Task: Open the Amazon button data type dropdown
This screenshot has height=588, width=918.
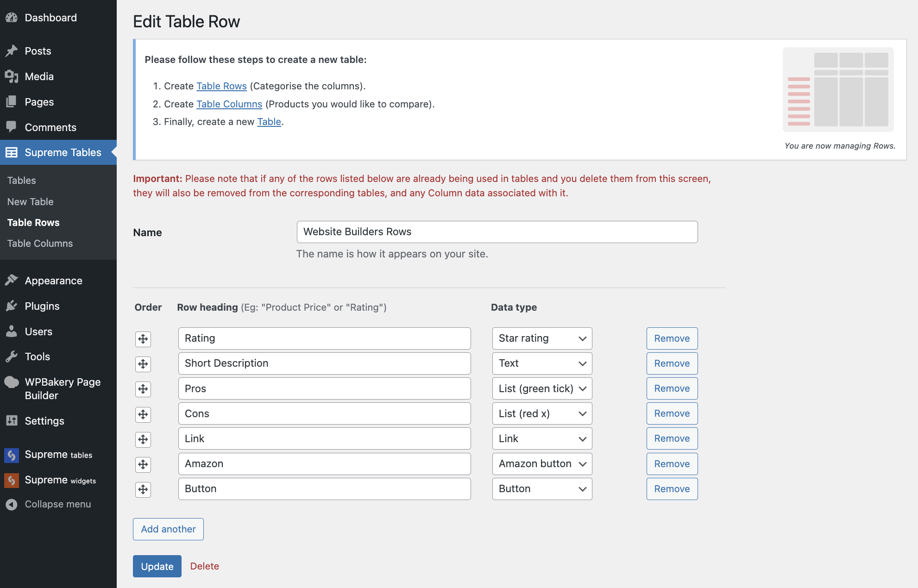Action: tap(542, 464)
